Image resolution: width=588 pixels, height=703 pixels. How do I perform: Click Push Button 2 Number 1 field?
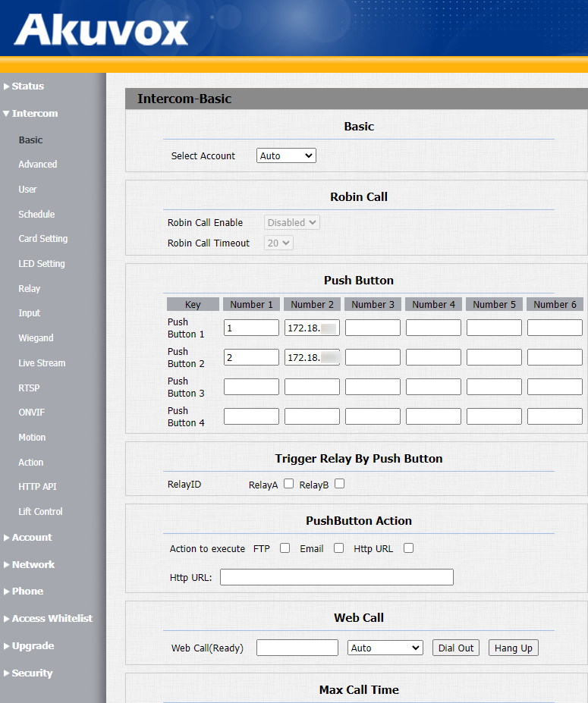(251, 357)
